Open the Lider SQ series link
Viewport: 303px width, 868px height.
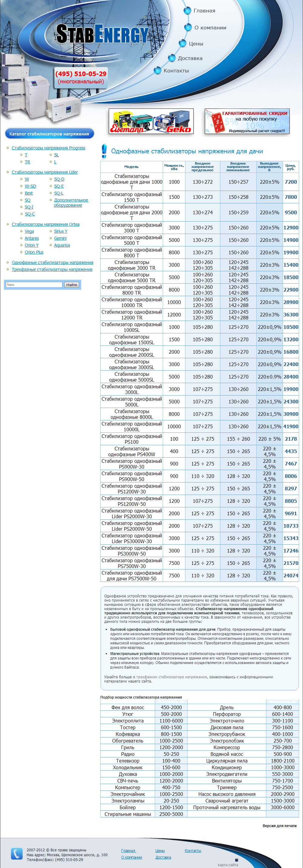point(28,200)
